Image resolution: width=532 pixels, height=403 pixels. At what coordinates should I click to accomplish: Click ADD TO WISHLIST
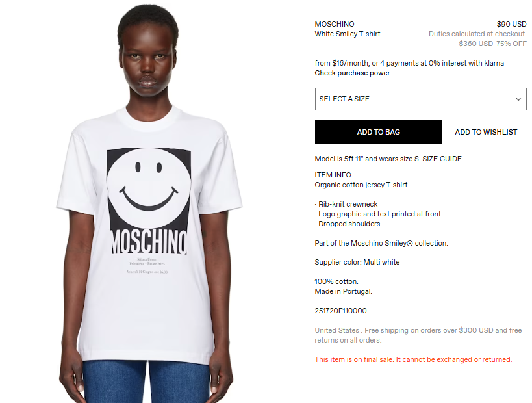pos(486,132)
